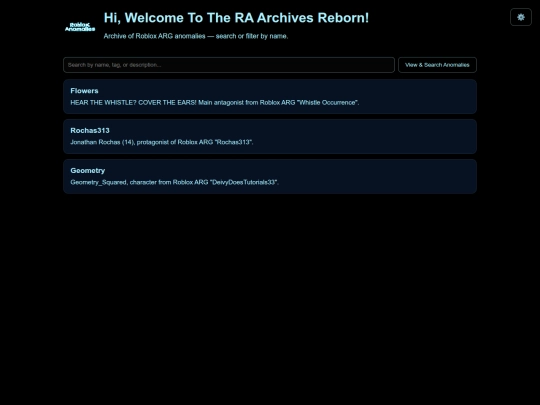The image size is (540, 405).
Task: Click the description 'Geometry_Squared, character from Roblox ARG'
Action: (x=139, y=182)
